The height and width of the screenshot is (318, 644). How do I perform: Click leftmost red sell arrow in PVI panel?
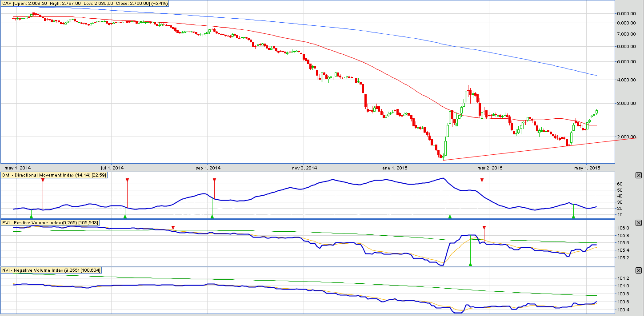(x=173, y=228)
